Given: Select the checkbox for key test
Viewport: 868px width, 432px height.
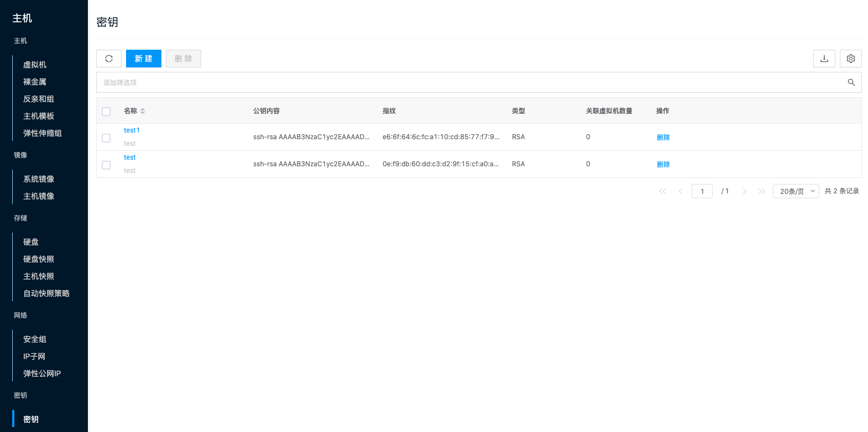Looking at the screenshot, I should point(106,165).
